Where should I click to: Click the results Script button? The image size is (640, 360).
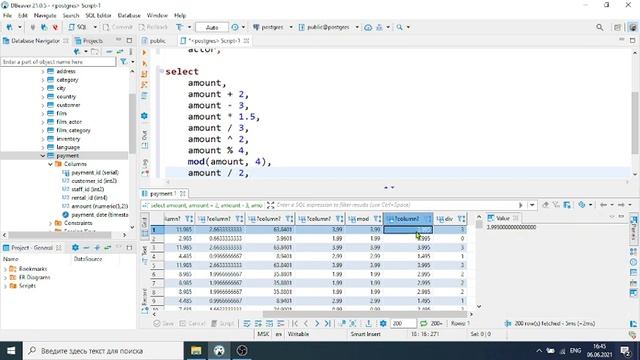click(223, 324)
